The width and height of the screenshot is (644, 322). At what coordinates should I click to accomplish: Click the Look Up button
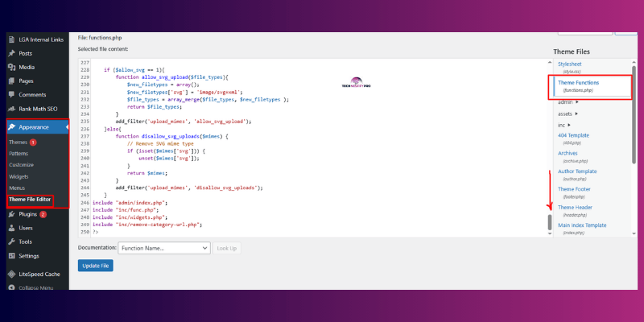(x=227, y=249)
